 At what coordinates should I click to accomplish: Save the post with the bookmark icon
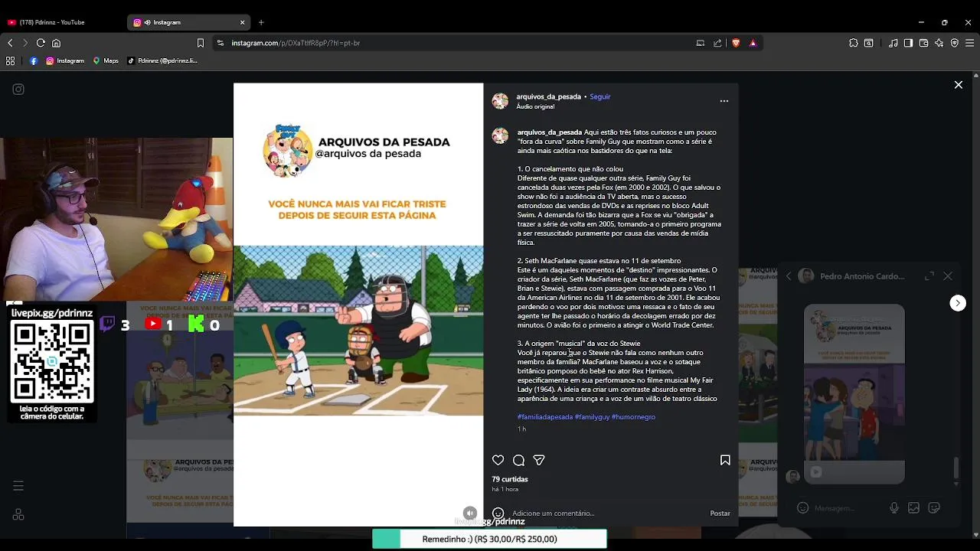point(725,460)
